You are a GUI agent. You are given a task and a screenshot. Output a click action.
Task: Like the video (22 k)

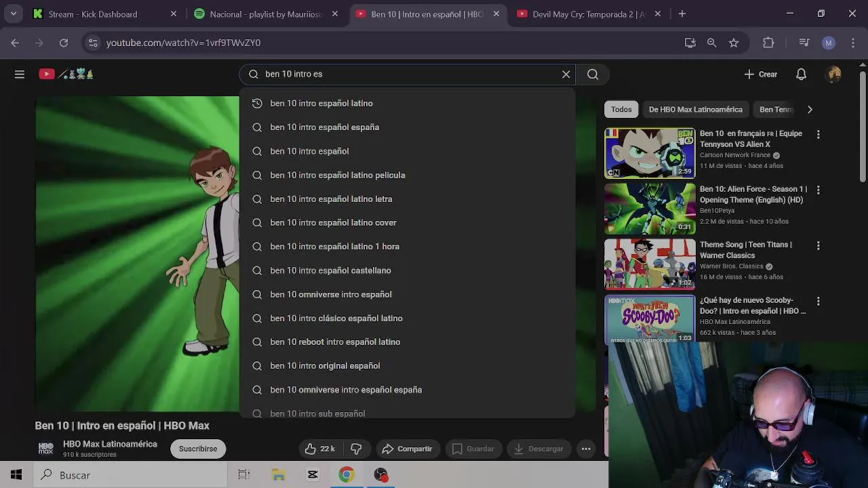tap(320, 449)
